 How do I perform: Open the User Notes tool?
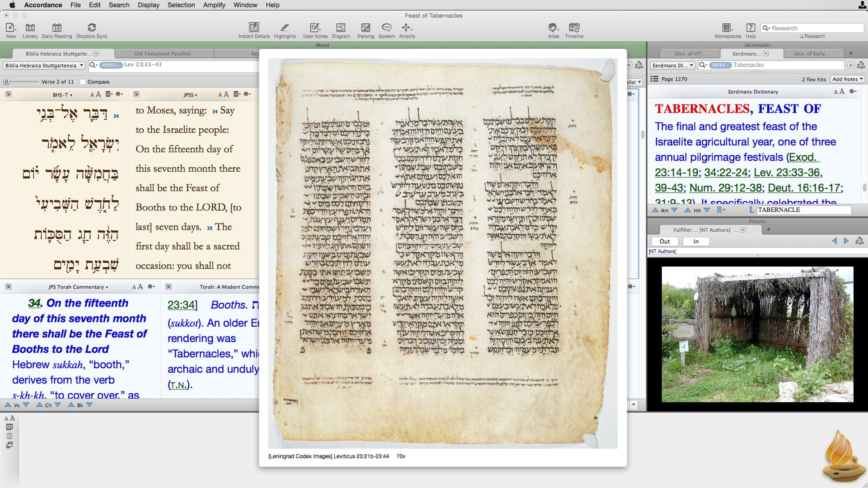(315, 28)
